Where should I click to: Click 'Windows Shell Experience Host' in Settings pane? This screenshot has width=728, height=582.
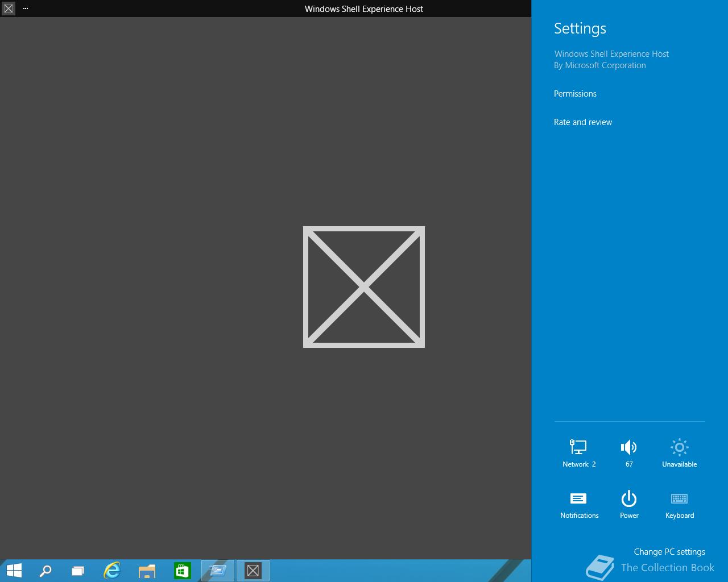[x=611, y=54]
